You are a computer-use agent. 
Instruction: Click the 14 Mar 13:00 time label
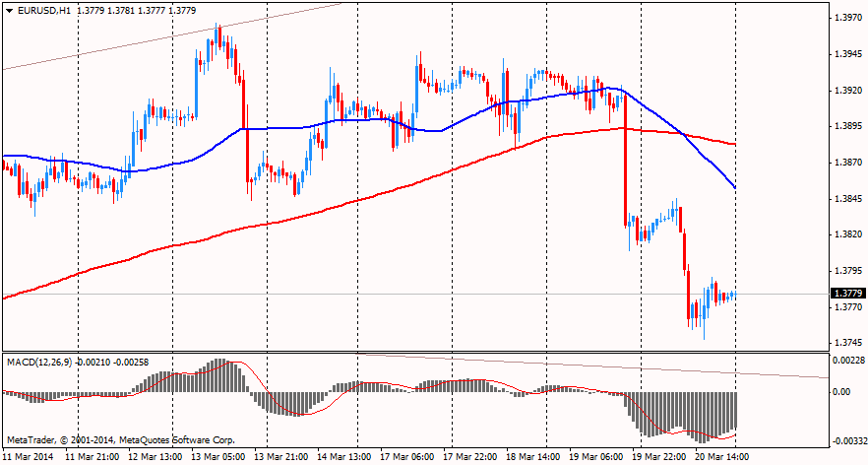(x=343, y=456)
